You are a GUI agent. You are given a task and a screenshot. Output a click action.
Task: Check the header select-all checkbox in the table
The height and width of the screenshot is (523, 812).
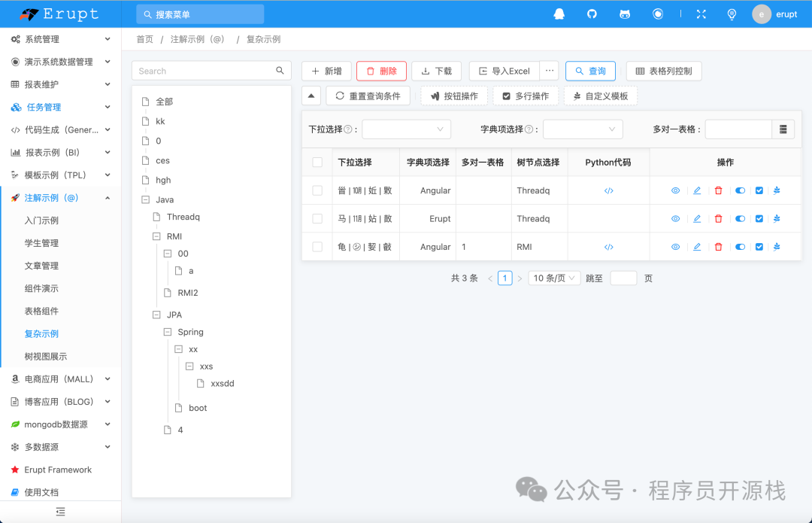tap(317, 162)
